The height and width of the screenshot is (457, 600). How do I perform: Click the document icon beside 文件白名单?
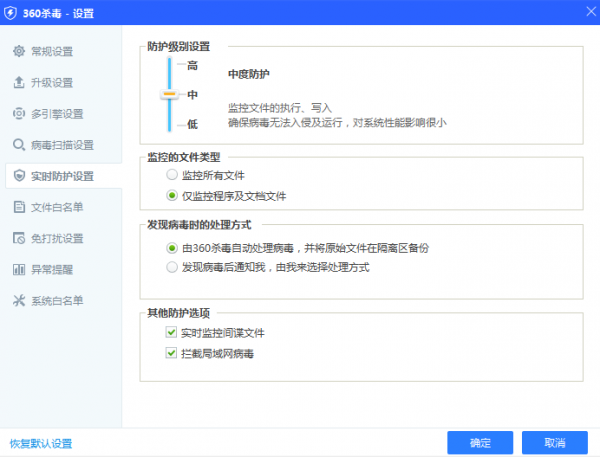pyautogui.click(x=19, y=207)
